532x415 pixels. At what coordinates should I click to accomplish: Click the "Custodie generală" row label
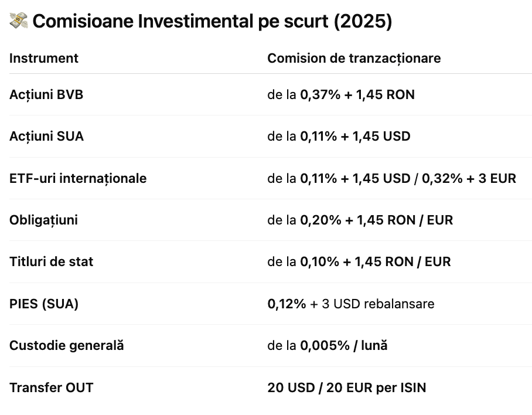[x=66, y=345]
